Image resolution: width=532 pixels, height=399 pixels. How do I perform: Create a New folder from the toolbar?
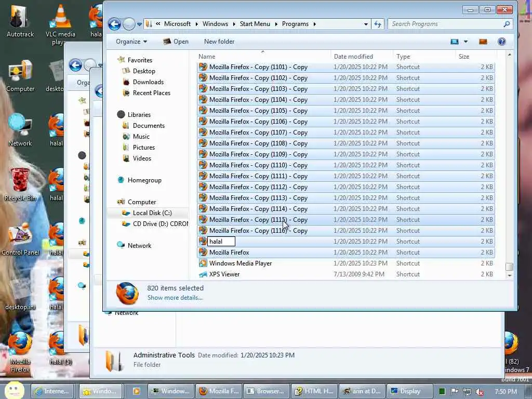219,42
